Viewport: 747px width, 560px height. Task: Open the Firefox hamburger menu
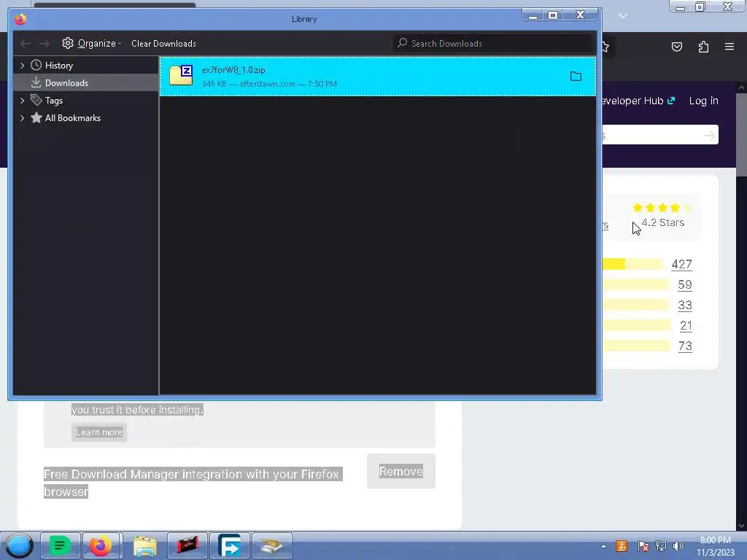click(729, 47)
